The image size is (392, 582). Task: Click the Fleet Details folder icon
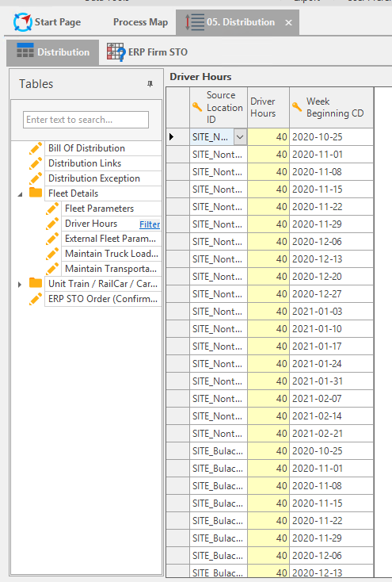[x=36, y=193]
